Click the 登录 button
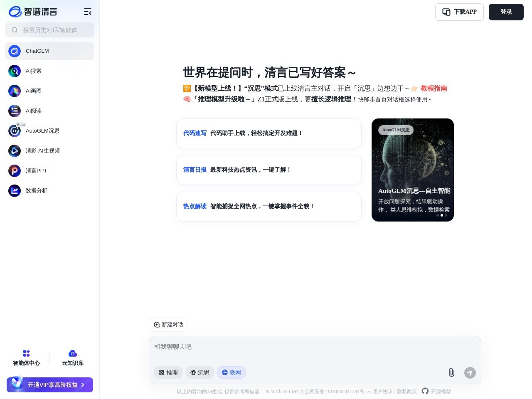 pyautogui.click(x=506, y=12)
